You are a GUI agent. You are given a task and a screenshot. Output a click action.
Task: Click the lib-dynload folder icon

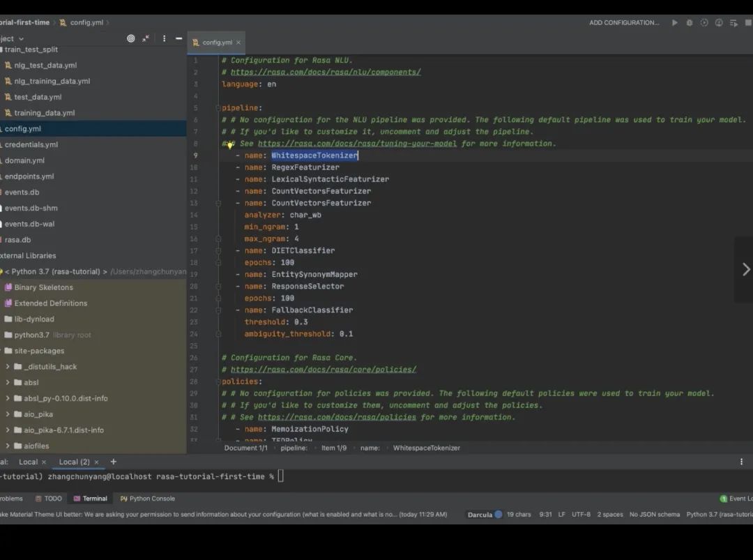(8, 319)
